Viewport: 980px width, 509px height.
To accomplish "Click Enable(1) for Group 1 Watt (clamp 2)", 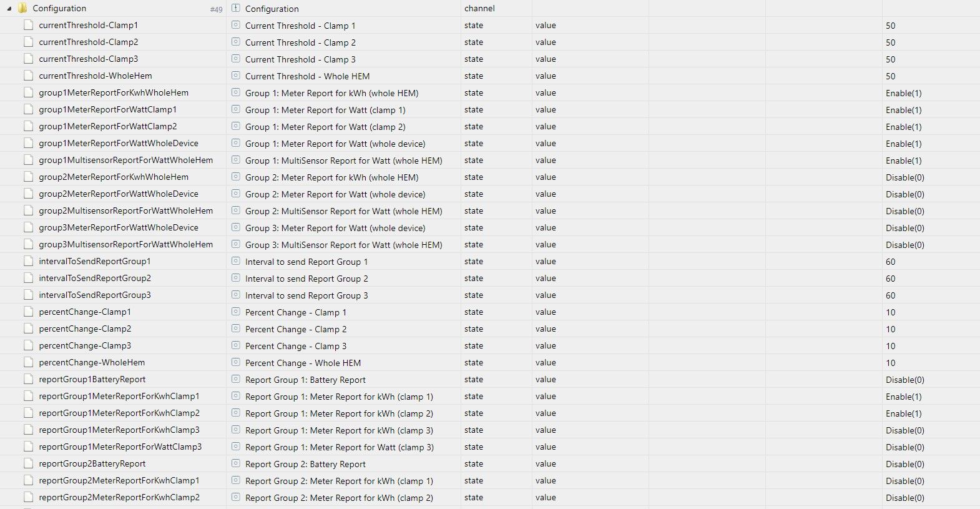I will click(904, 127).
